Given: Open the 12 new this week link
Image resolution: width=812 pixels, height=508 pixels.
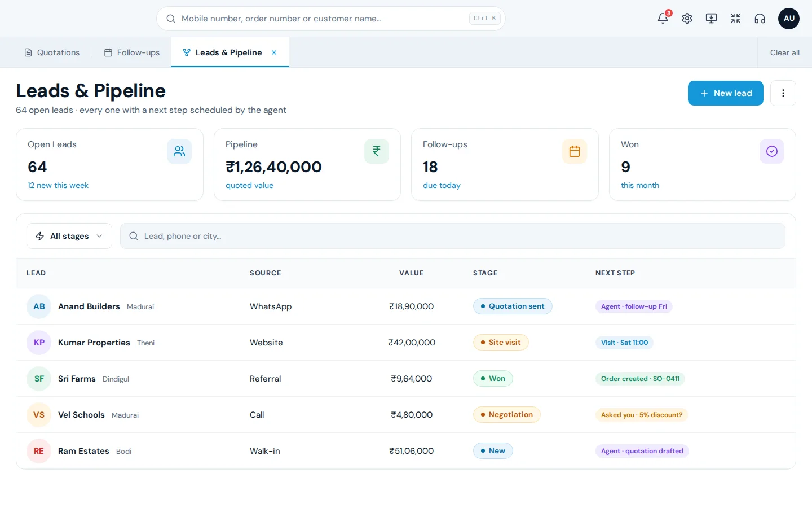Looking at the screenshot, I should coord(58,185).
